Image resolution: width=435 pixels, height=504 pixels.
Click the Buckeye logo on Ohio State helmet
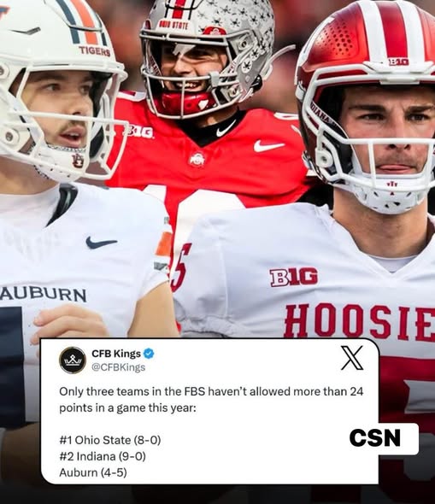215,31
